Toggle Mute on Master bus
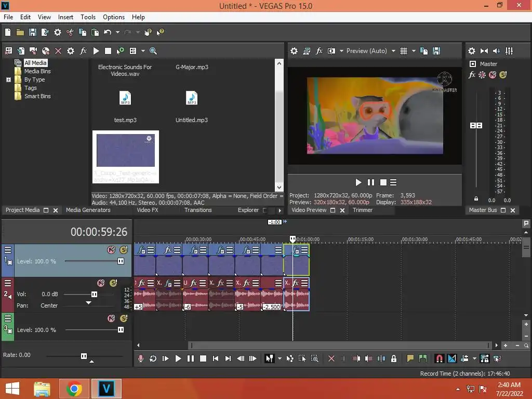The width and height of the screenshot is (532, 399). click(493, 75)
